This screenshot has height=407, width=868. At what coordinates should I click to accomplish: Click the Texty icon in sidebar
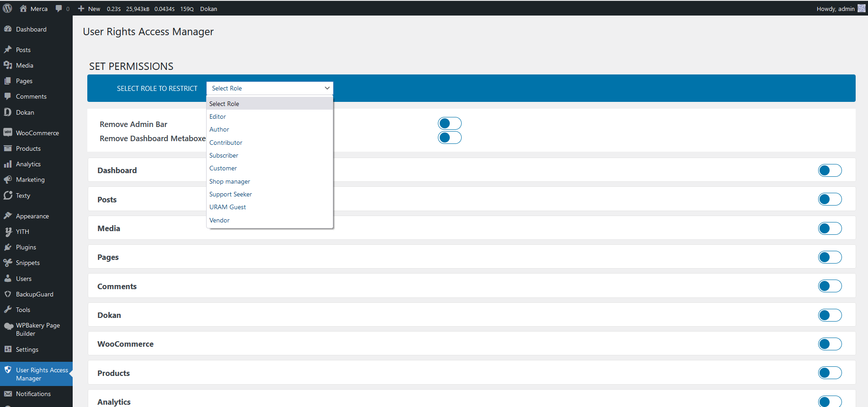coord(8,195)
